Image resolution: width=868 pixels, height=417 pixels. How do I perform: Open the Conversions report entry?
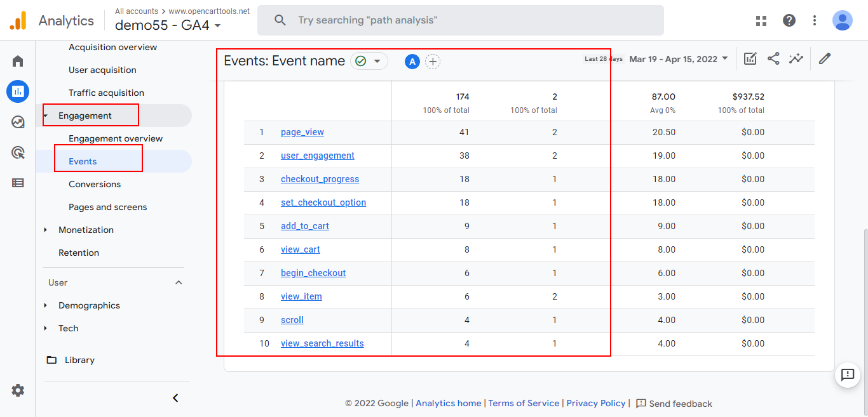click(x=93, y=183)
